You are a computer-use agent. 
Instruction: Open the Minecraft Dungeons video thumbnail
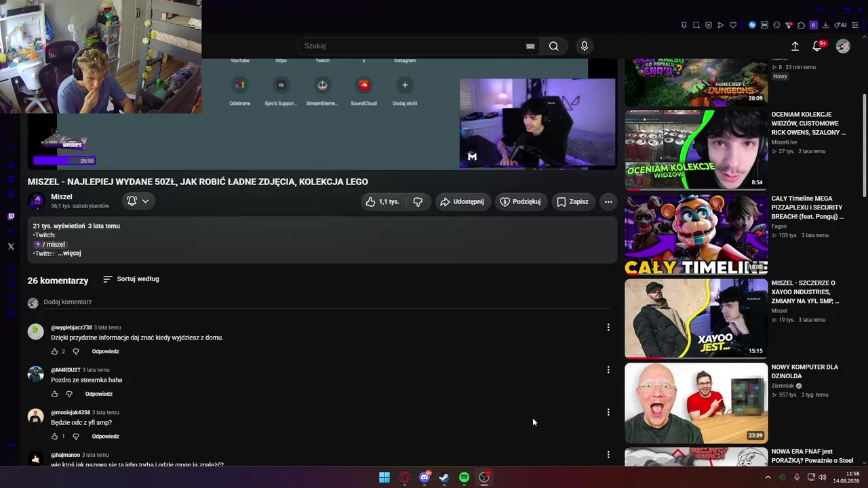696,82
